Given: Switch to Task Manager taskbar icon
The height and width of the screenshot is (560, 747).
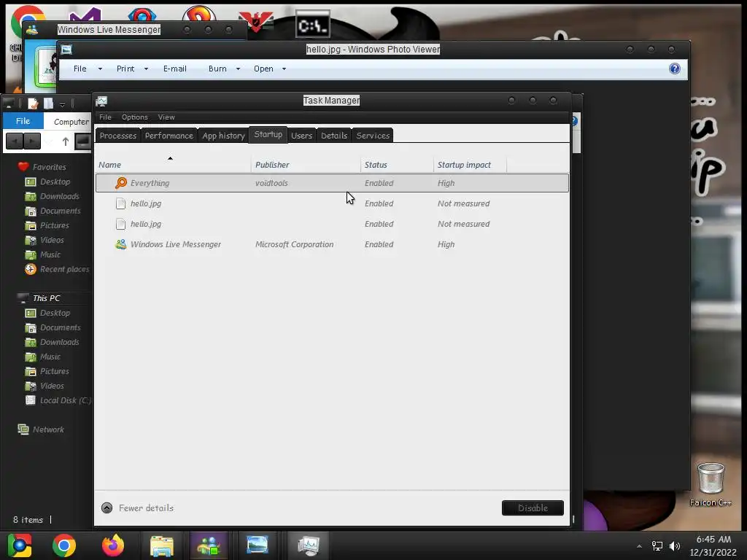Looking at the screenshot, I should (309, 545).
